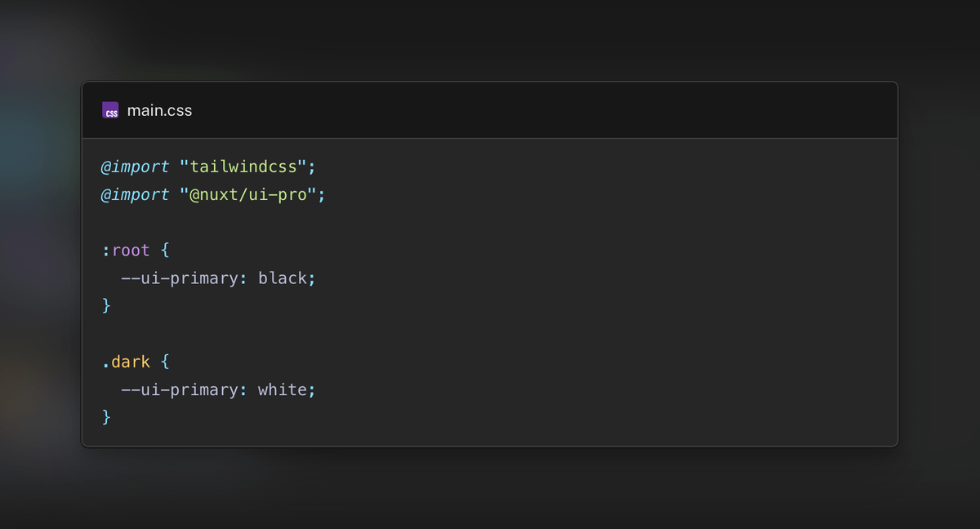This screenshot has height=529, width=980.
Task: Click the final closing brace
Action: pyautogui.click(x=106, y=417)
